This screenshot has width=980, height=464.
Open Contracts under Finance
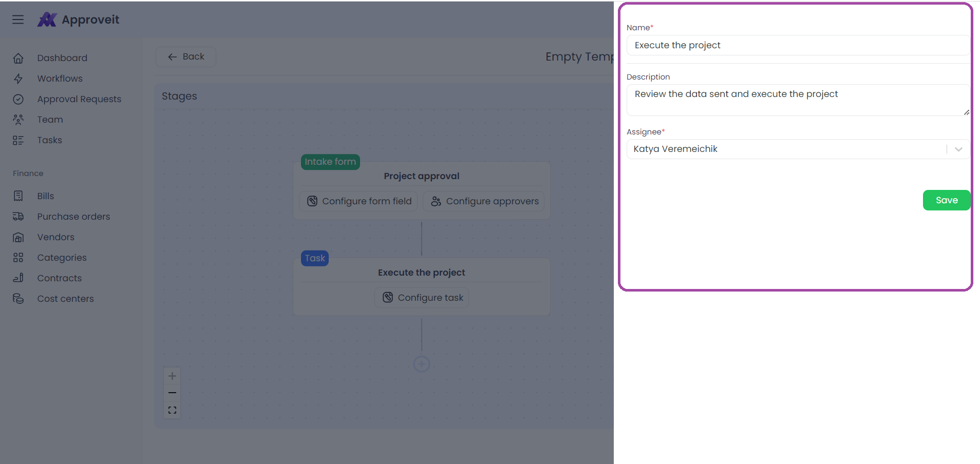click(59, 278)
